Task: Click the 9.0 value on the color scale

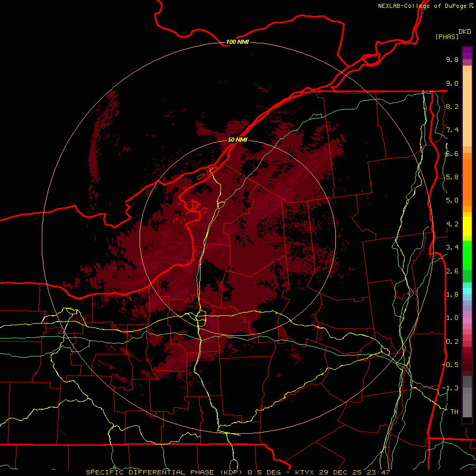Action: coord(452,83)
